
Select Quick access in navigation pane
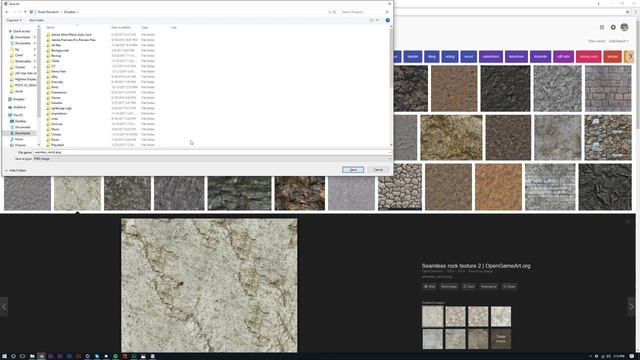tap(21, 31)
